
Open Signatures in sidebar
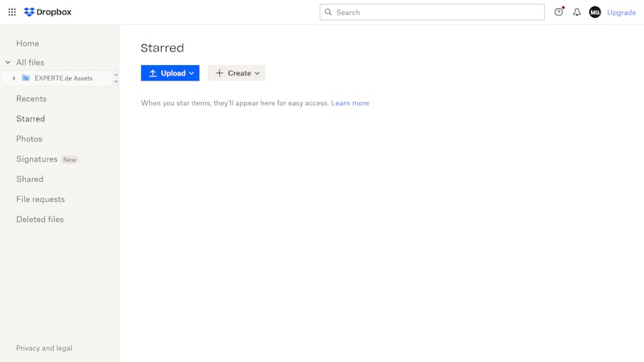pos(37,158)
